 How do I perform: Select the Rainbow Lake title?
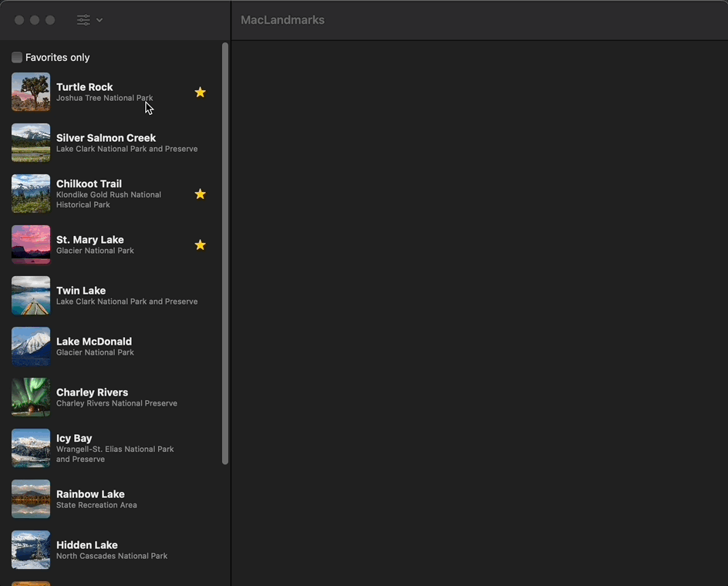pos(90,494)
